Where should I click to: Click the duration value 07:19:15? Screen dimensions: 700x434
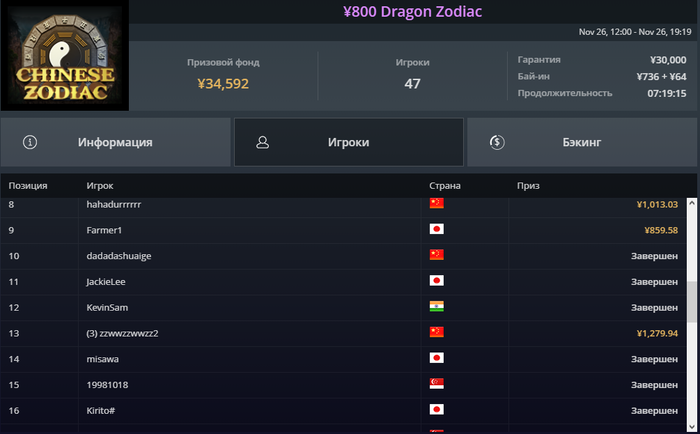point(667,93)
